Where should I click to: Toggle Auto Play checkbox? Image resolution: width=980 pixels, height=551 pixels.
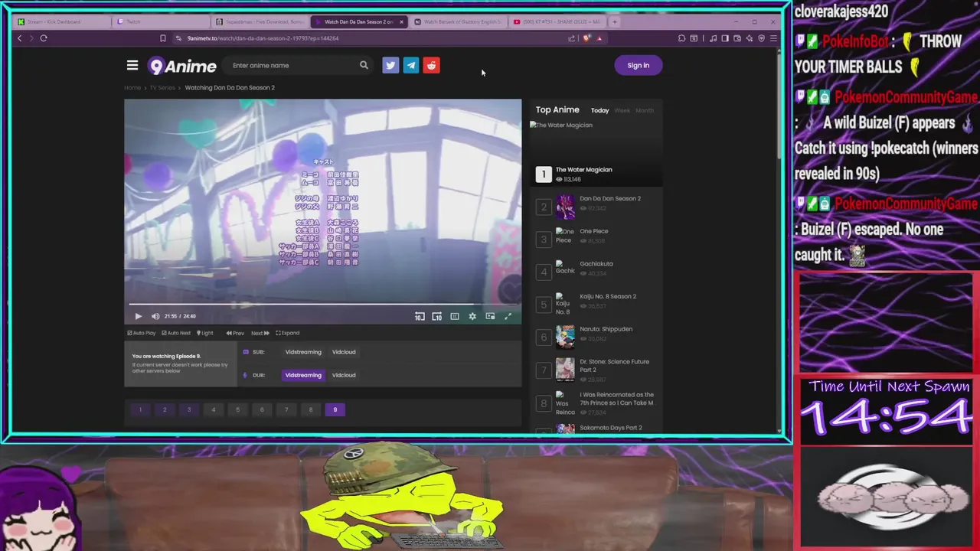pos(141,333)
